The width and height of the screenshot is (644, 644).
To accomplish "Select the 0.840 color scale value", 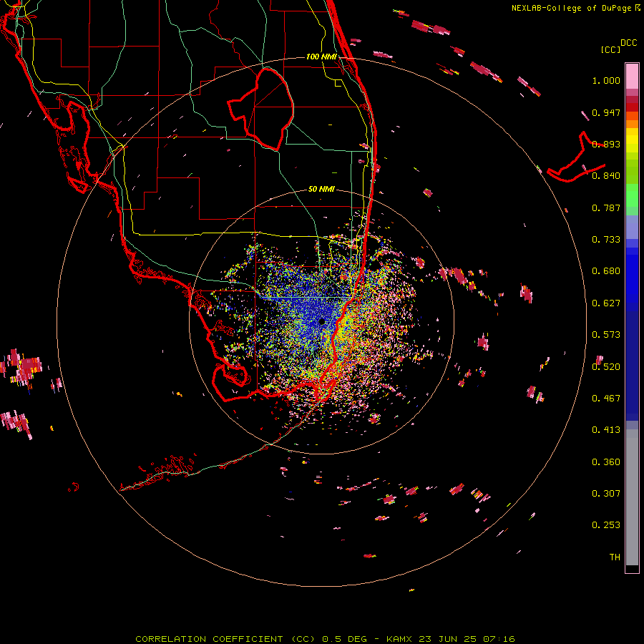I will pyautogui.click(x=606, y=176).
